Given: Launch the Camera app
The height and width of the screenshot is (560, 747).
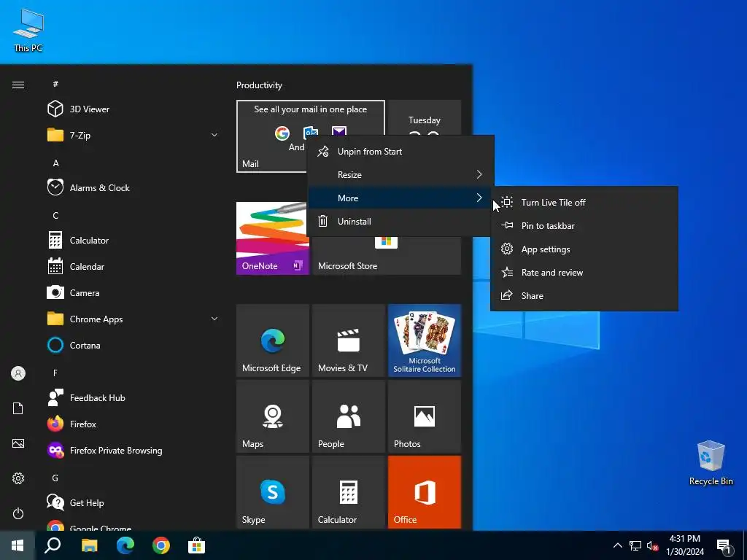Looking at the screenshot, I should point(133,292).
